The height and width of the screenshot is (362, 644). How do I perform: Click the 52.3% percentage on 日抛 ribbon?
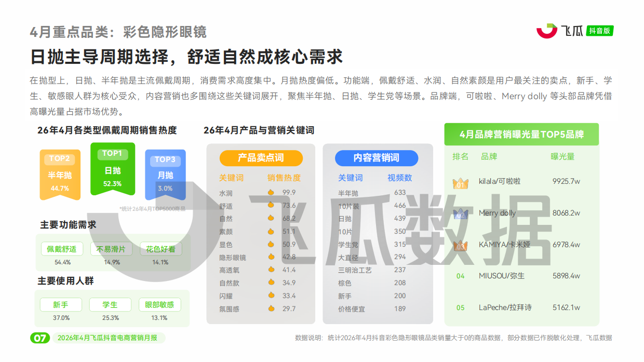(x=113, y=184)
